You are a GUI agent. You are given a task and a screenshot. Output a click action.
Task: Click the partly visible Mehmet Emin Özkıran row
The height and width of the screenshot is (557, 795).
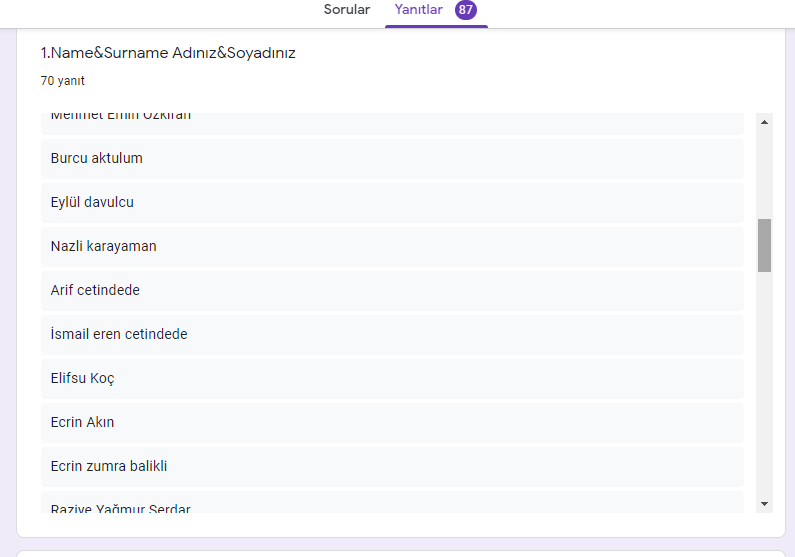click(x=392, y=122)
